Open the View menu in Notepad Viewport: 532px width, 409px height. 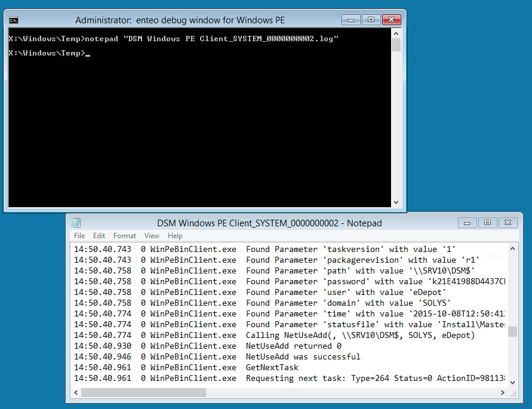click(x=152, y=235)
